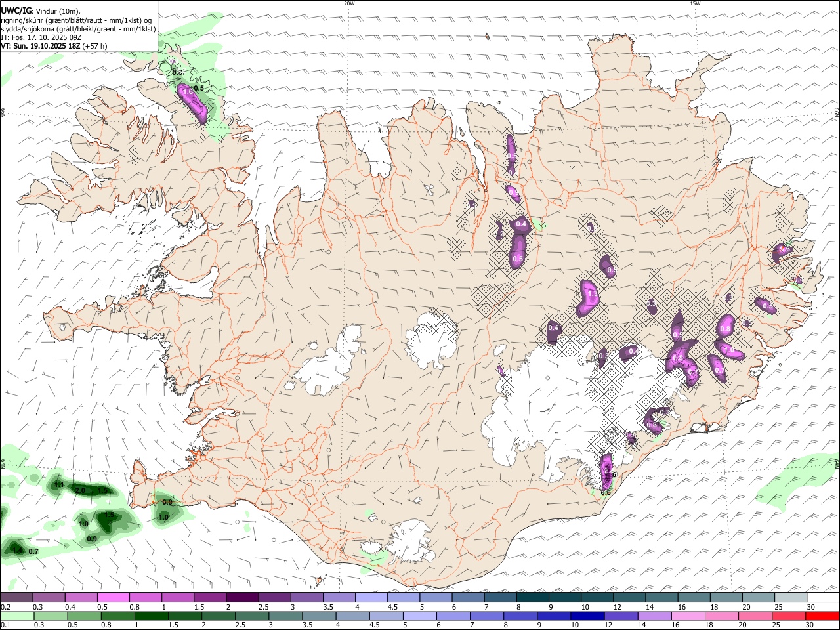This screenshot has width=840, height=630.
Task: Select the 'VT: Sun. 19.10.2025 18Z' valid time
Action: pos(41,46)
